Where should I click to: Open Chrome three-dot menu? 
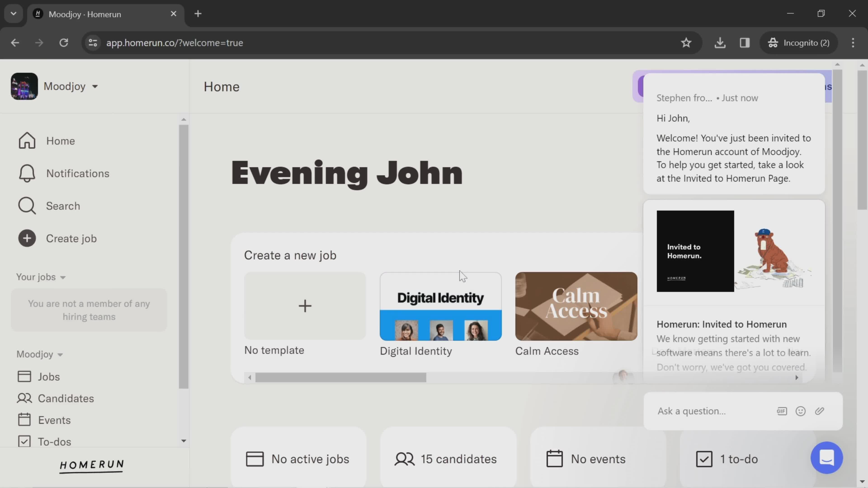[853, 43]
